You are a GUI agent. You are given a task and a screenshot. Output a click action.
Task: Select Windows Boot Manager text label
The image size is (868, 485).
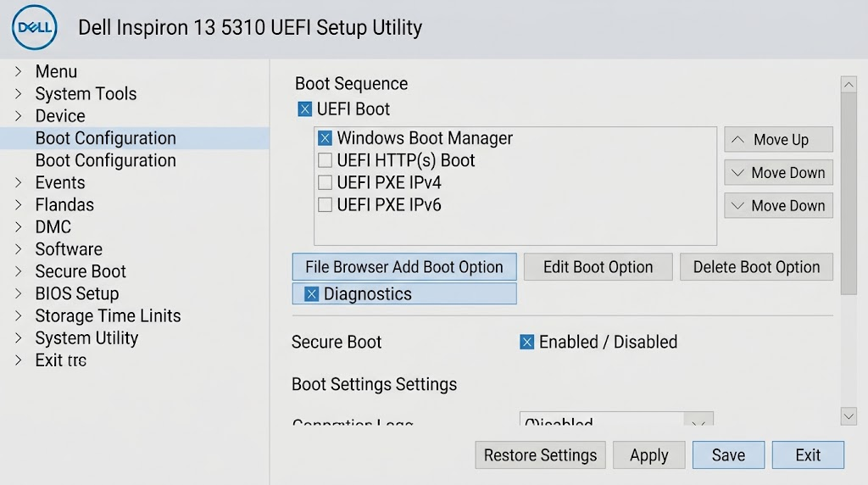[x=425, y=138]
